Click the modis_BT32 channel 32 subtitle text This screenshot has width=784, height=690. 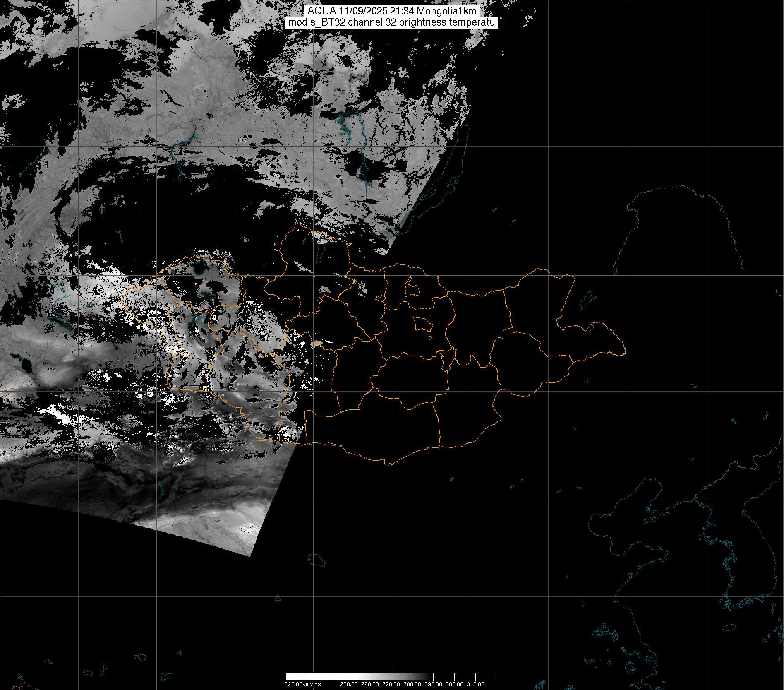[x=391, y=22]
